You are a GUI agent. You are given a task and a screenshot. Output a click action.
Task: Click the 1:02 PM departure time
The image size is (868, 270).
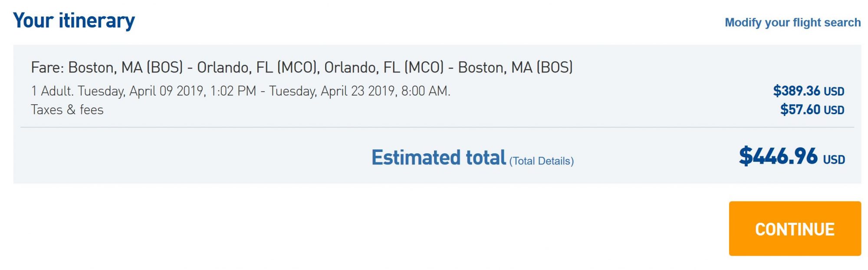point(233,91)
